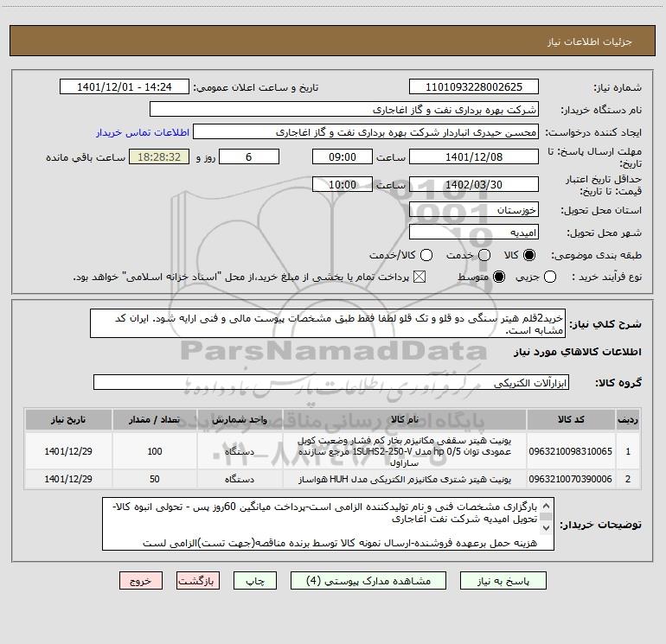Select the کالا/خدمت radio button
The image size is (666, 644).
(x=426, y=255)
